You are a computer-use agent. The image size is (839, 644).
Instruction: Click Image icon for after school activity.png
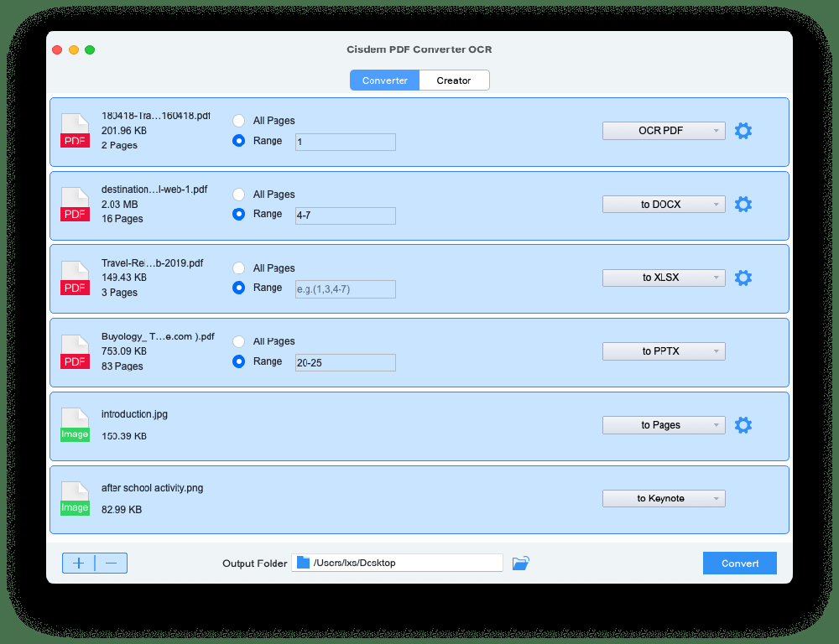click(75, 499)
